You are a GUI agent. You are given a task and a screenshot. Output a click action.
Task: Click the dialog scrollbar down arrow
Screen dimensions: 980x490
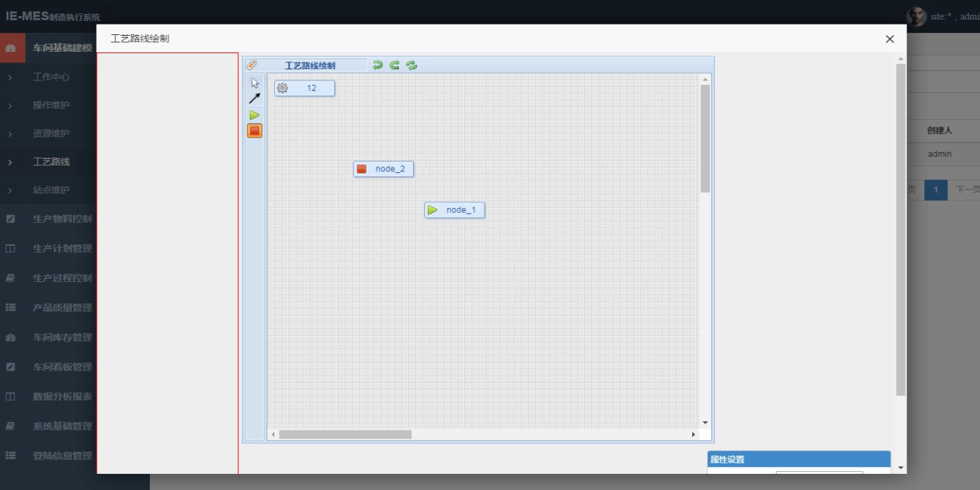[901, 468]
